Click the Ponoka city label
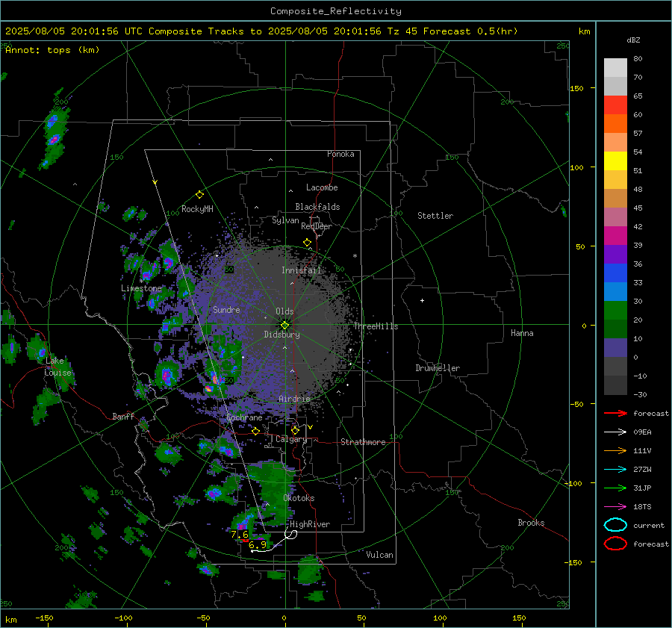Viewport: 672px width, 628px height. click(x=340, y=154)
